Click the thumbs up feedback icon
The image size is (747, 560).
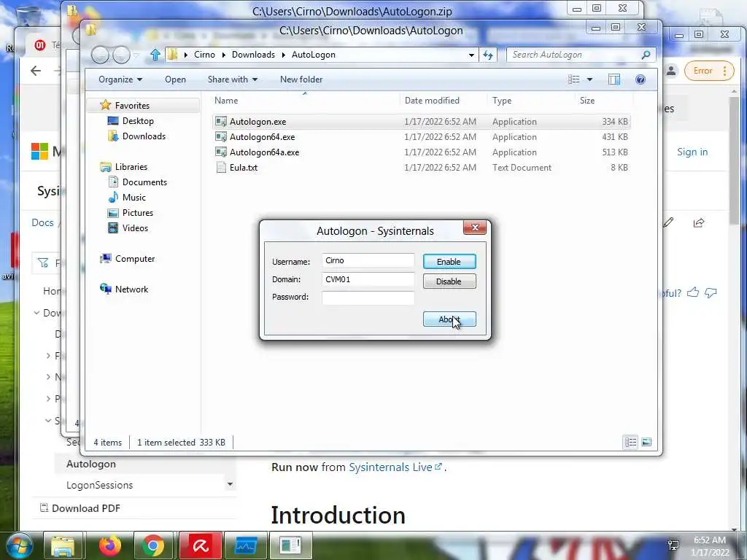(693, 292)
